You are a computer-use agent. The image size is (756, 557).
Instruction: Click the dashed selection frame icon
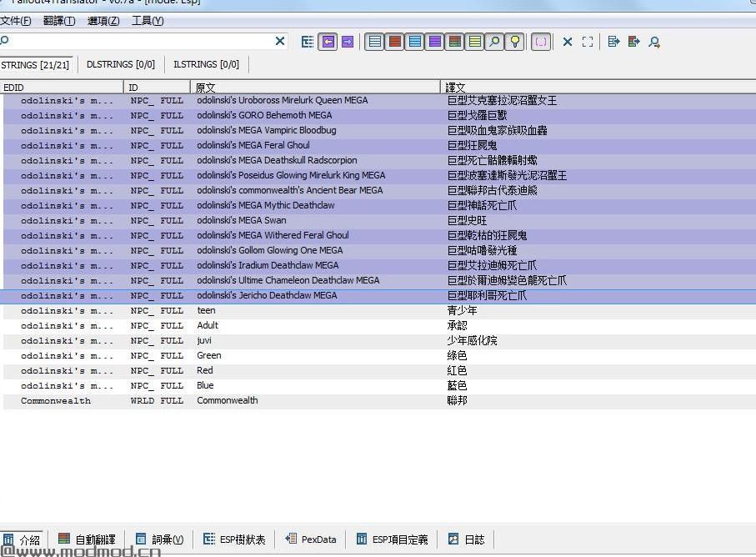coord(588,42)
